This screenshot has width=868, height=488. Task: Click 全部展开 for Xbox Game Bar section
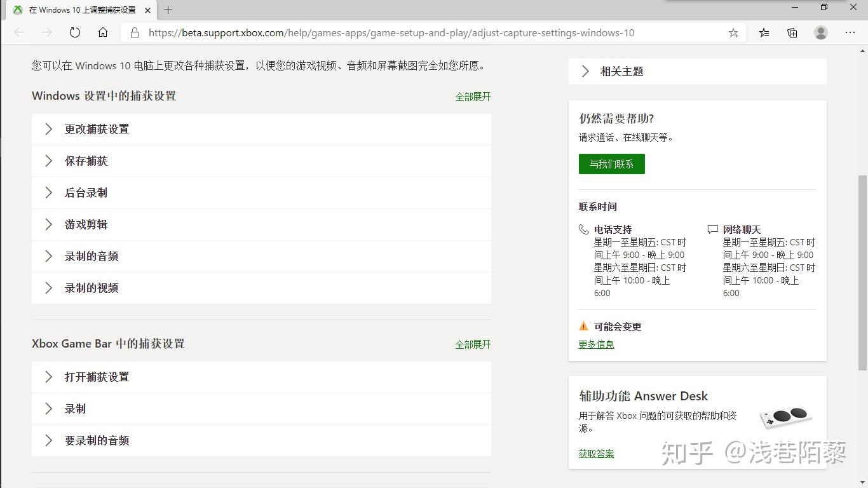(473, 344)
